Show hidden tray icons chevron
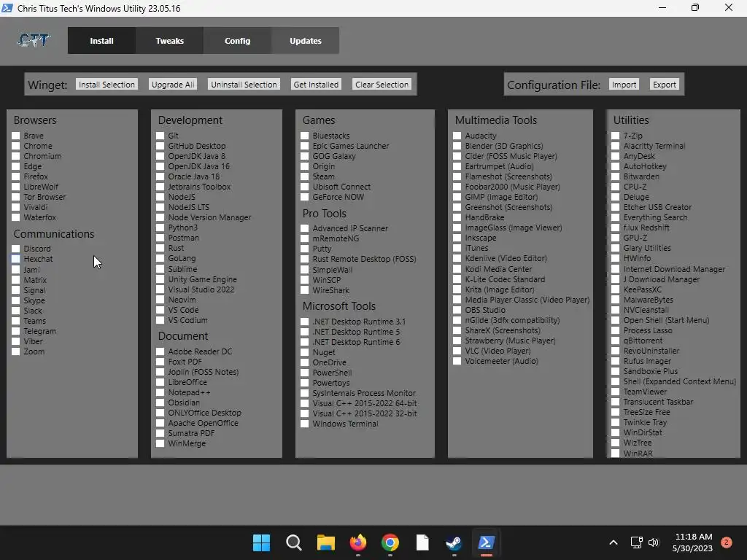The height and width of the screenshot is (560, 747). click(614, 542)
